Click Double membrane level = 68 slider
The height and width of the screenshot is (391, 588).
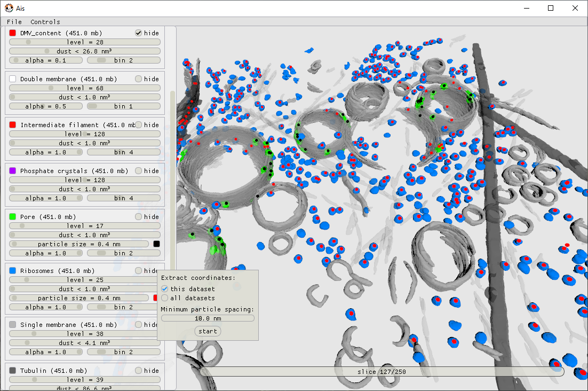click(x=85, y=88)
